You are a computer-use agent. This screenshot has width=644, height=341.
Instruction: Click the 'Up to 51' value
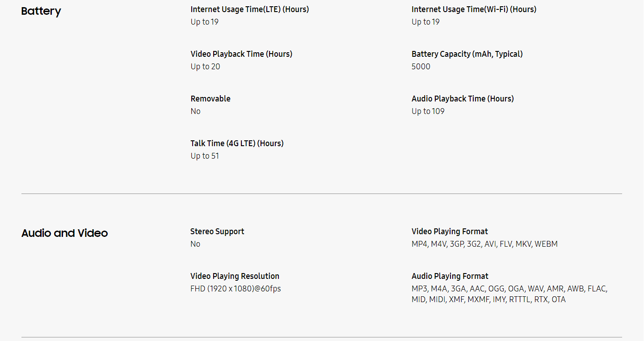(205, 156)
